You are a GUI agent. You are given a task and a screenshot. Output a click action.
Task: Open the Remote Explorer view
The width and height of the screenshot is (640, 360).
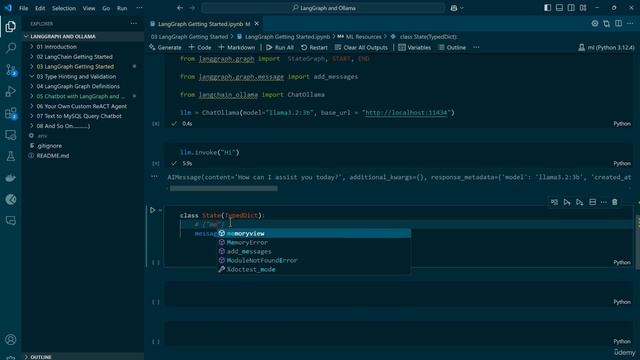pos(11,135)
